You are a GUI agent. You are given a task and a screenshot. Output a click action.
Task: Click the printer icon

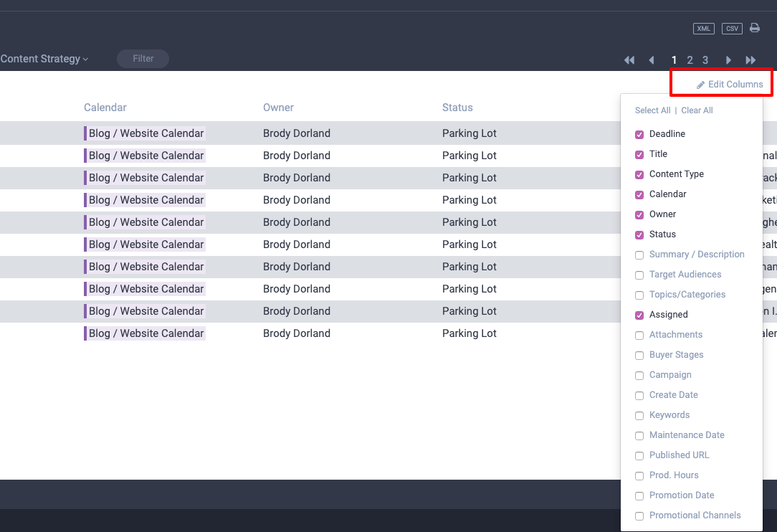pyautogui.click(x=755, y=28)
